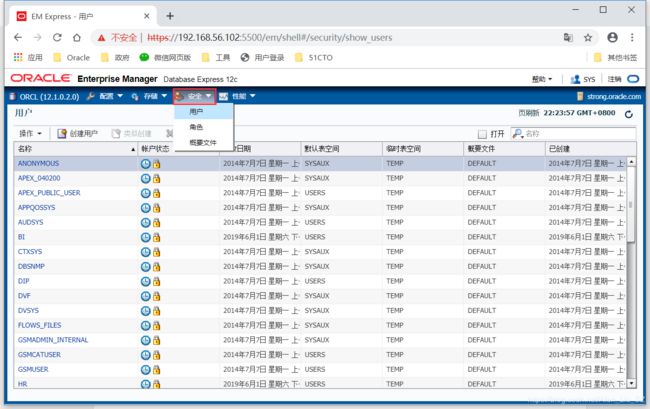Click the lock icon in APEX_040200 row
The height and width of the screenshot is (409, 650).
[x=156, y=179]
